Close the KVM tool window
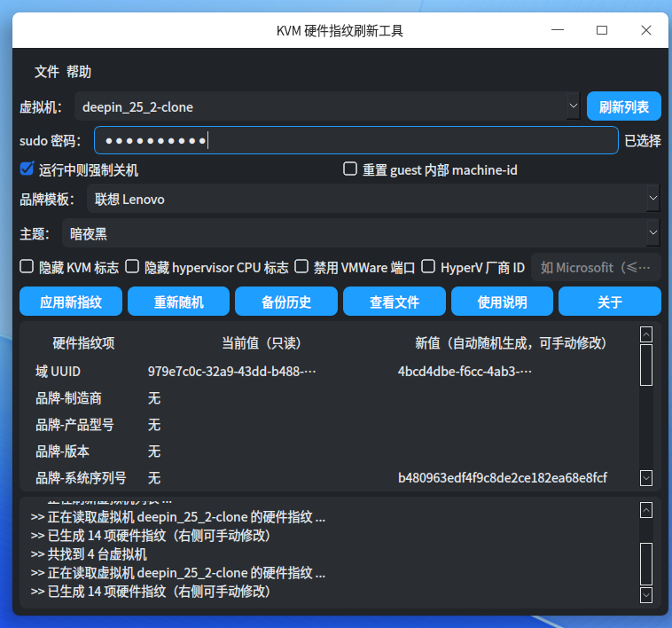This screenshot has height=628, width=672. 646,30
